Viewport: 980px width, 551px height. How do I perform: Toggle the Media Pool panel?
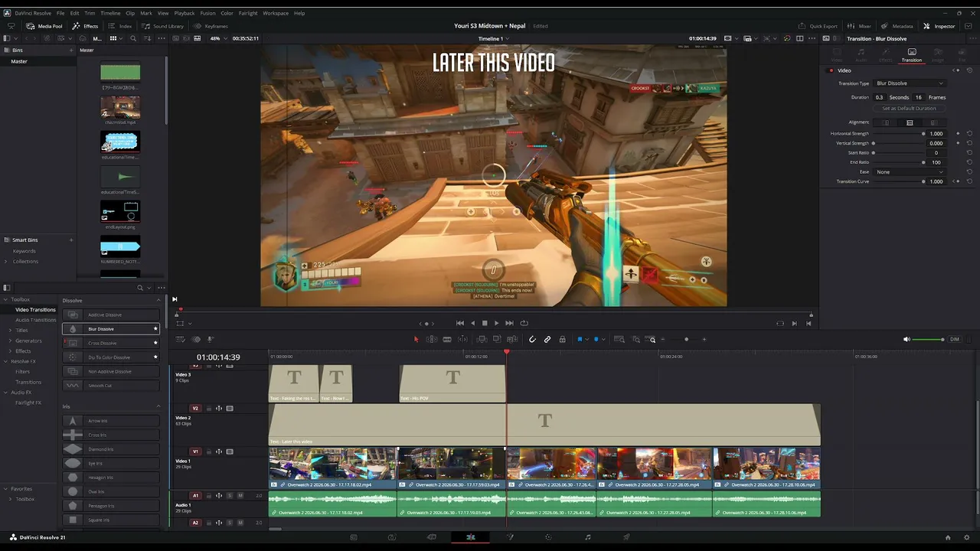click(44, 26)
